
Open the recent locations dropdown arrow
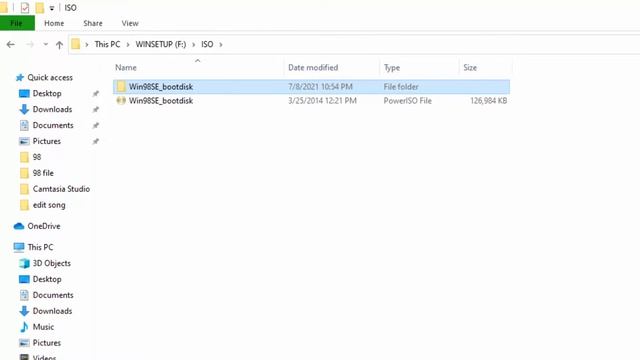(x=46, y=44)
